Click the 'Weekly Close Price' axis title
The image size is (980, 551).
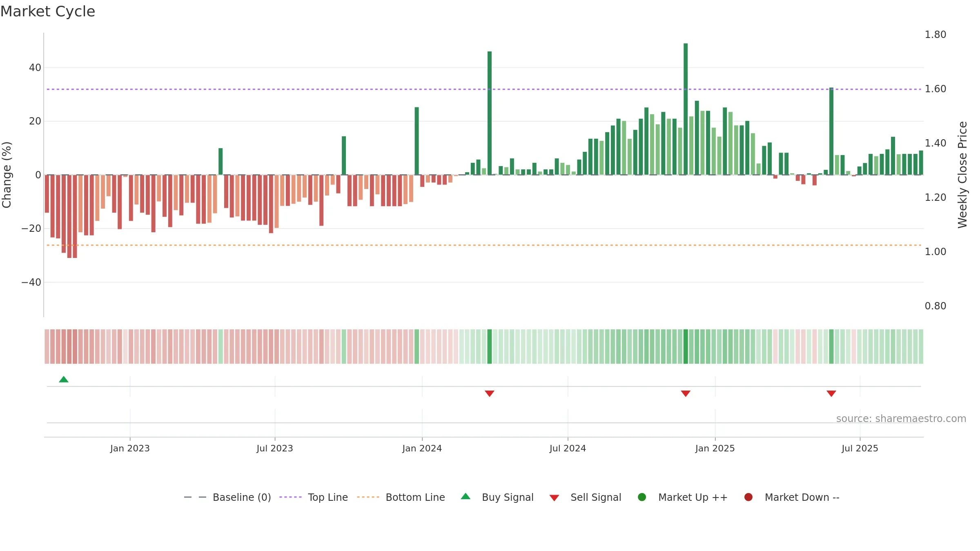pos(962,175)
